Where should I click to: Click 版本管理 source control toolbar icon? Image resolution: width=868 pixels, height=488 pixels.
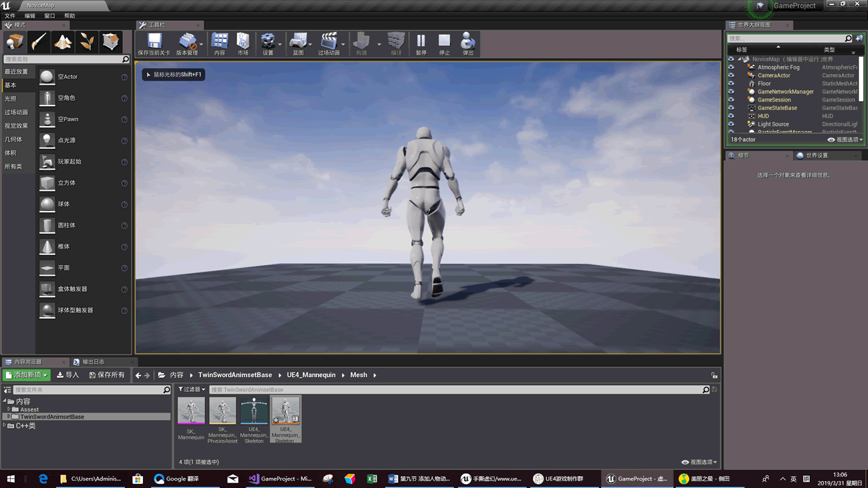(186, 44)
